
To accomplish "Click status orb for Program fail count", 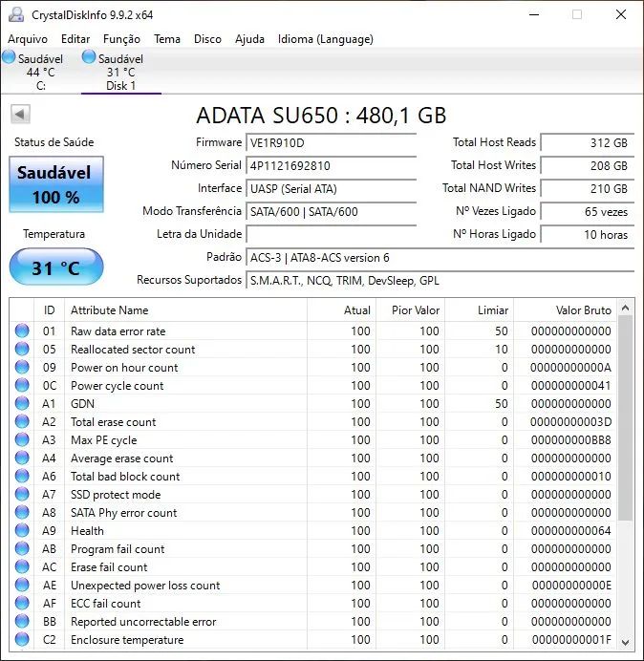I will pos(22,548).
